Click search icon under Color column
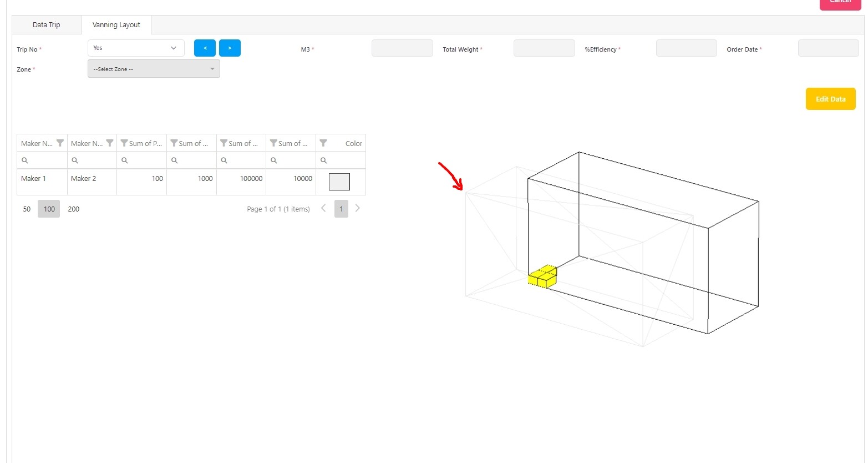The width and height of the screenshot is (868, 463). tap(324, 160)
